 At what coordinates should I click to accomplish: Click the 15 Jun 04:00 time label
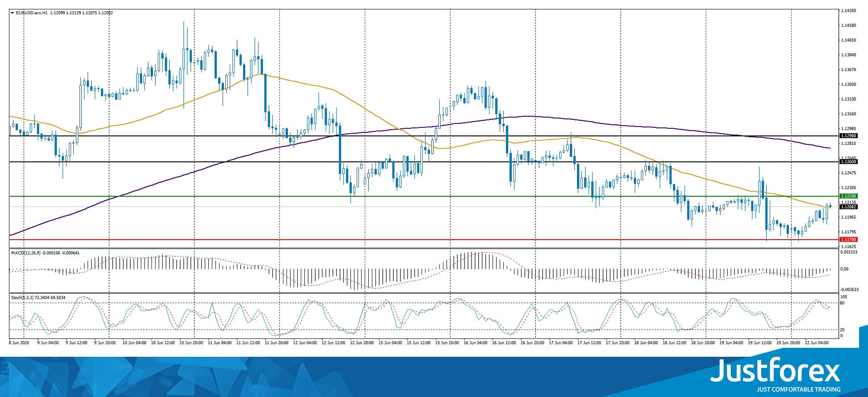390,343
